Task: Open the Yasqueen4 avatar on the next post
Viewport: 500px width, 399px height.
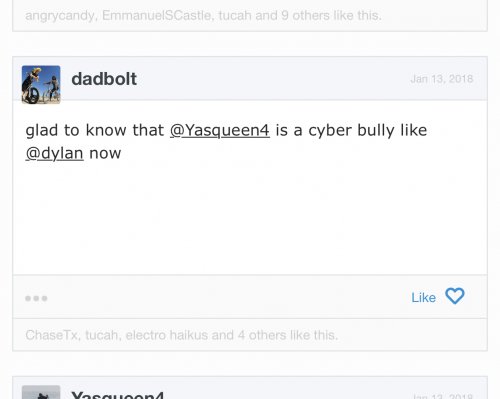Action: pyautogui.click(x=41, y=392)
